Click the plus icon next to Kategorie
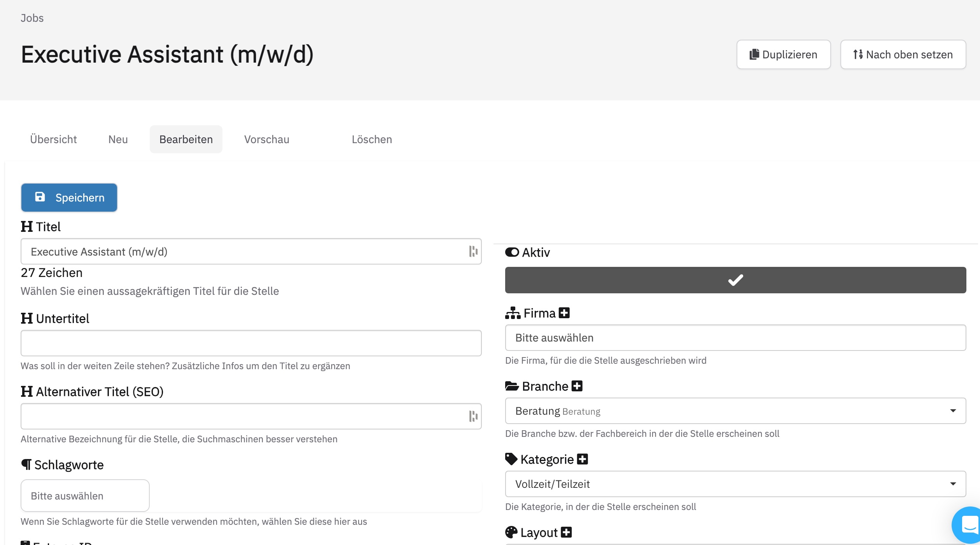The height and width of the screenshot is (545, 980). 582,459
